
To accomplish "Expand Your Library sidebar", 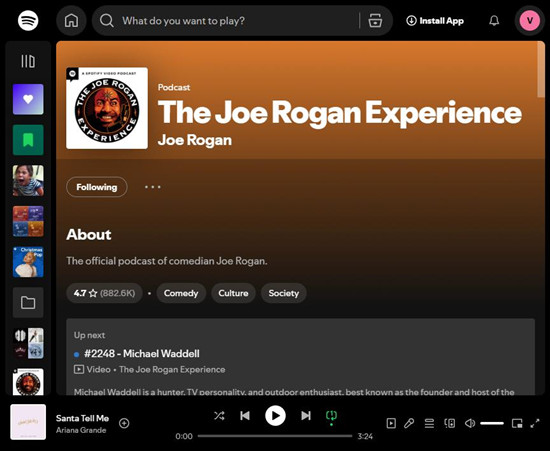I will (28, 61).
